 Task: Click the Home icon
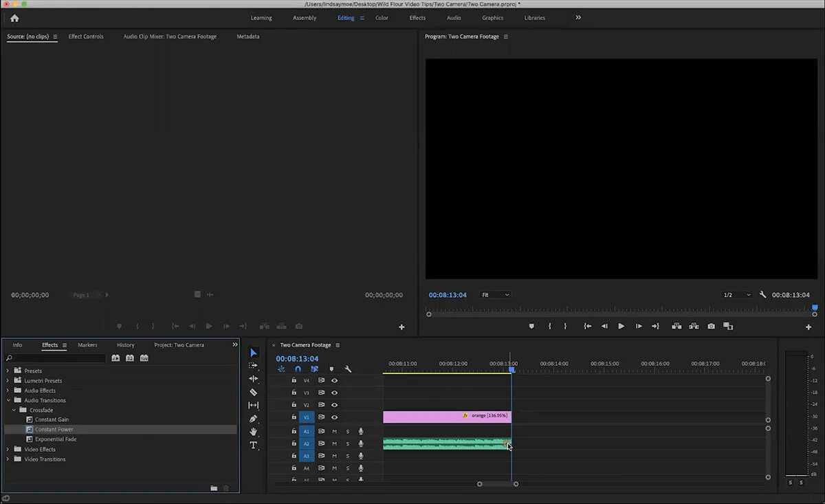pyautogui.click(x=14, y=18)
